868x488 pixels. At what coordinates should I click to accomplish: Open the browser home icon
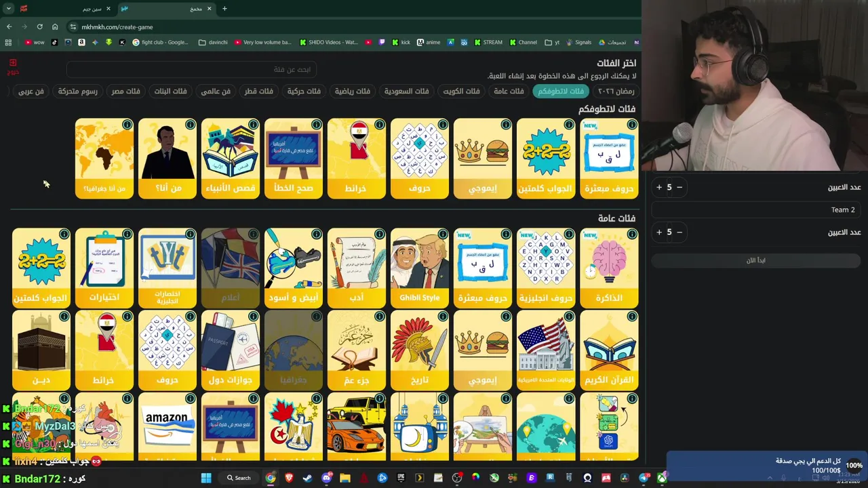(x=55, y=27)
